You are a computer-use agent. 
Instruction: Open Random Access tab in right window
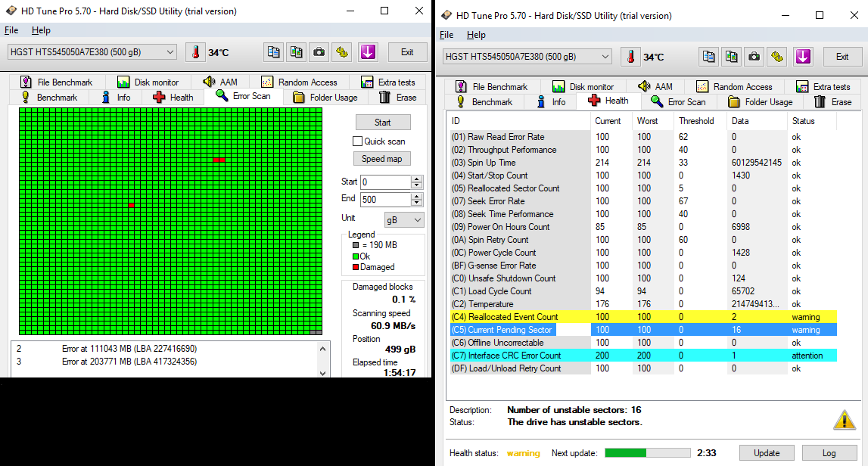click(734, 86)
